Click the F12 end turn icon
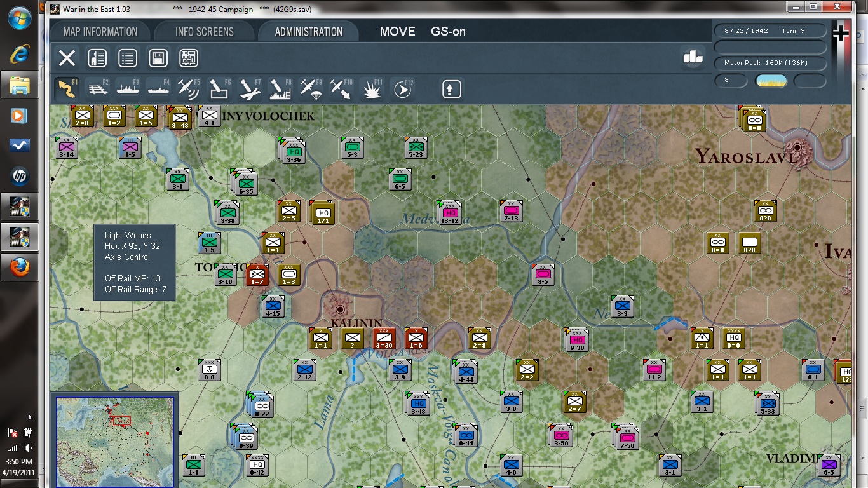 pos(402,89)
